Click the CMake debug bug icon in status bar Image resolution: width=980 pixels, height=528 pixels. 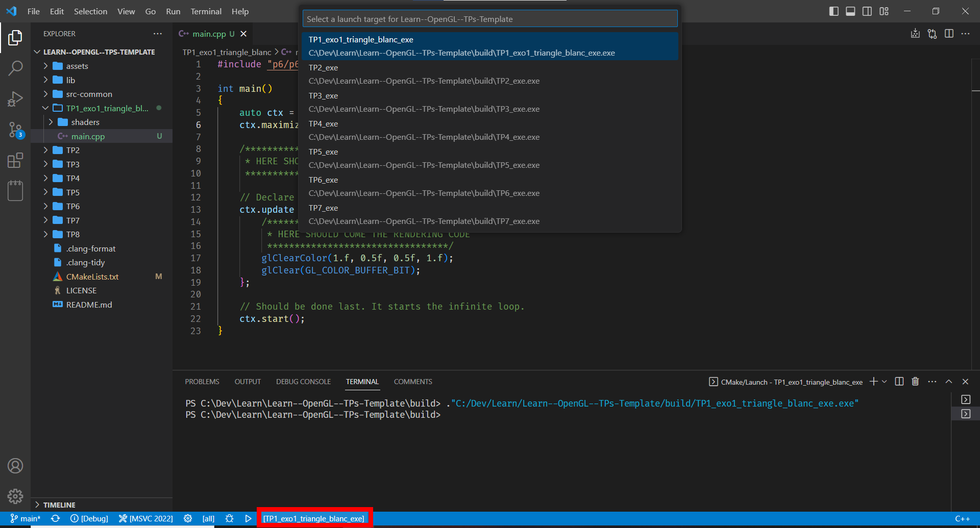tap(229, 518)
